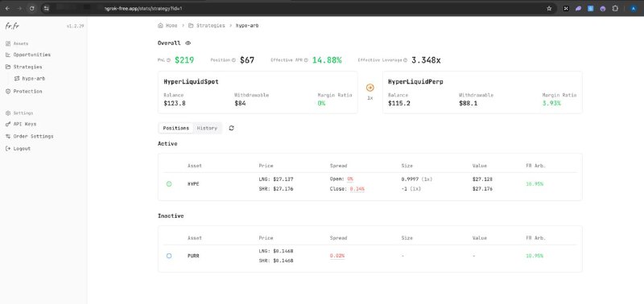Viewport: 644px width, 304px height.
Task: Click the PURR asset name
Action: pyautogui.click(x=193, y=256)
